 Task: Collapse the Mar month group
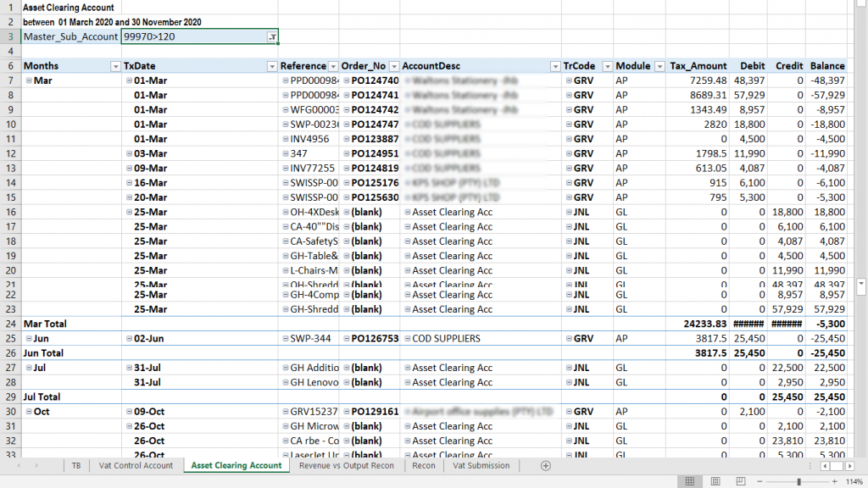pos(29,80)
